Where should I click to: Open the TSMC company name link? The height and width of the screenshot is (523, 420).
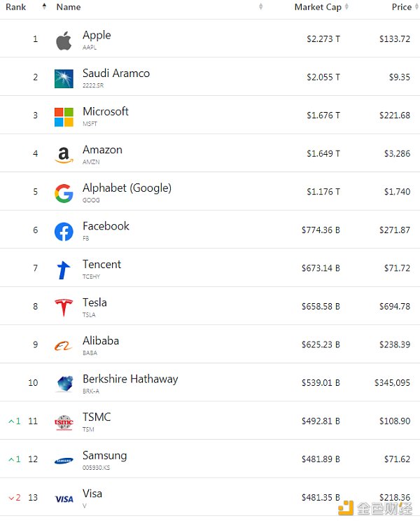click(97, 417)
